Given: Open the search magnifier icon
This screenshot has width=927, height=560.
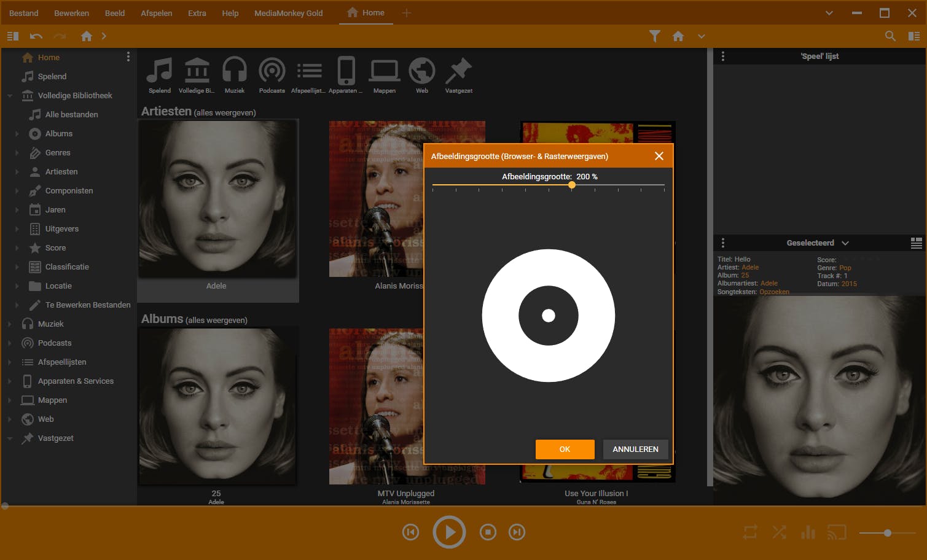Looking at the screenshot, I should click(890, 36).
